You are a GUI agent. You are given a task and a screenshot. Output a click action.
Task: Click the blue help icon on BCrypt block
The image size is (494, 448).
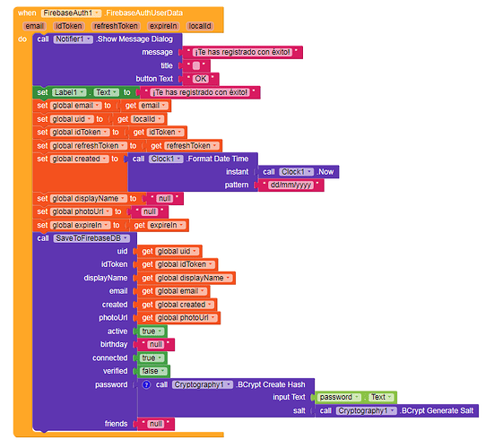coord(146,384)
